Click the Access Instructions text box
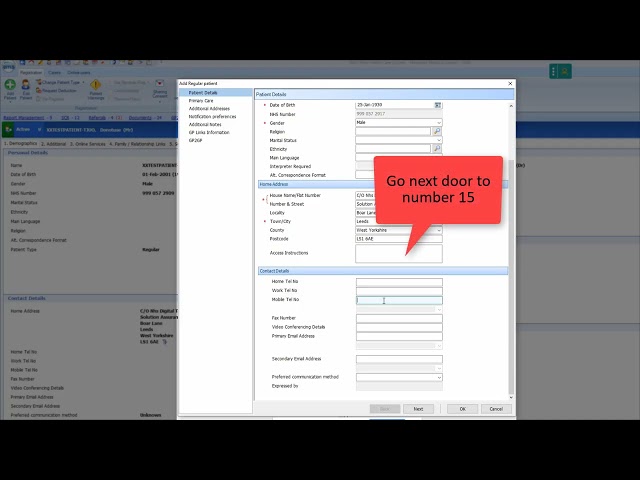Viewport: 640px width, 480px height. (x=399, y=253)
